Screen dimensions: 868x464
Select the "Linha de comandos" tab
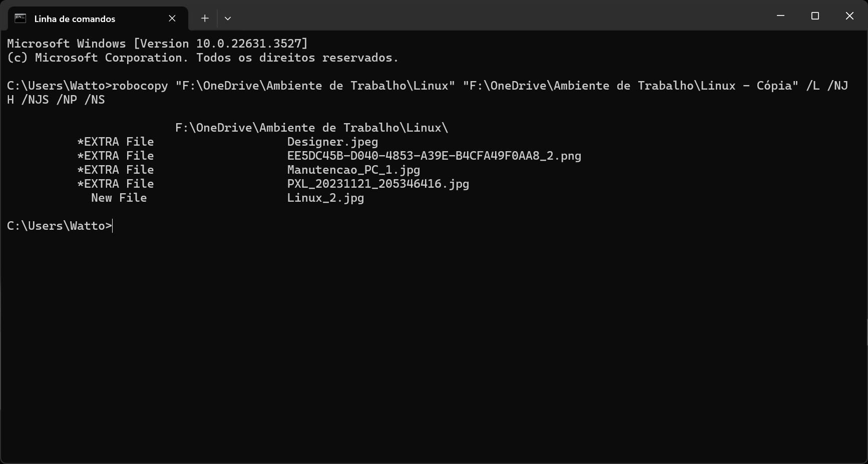[75, 19]
